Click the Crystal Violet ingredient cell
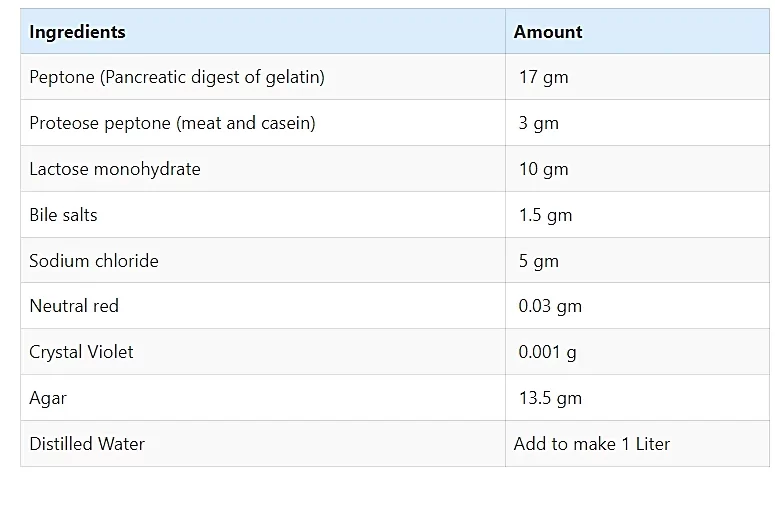 [263, 351]
